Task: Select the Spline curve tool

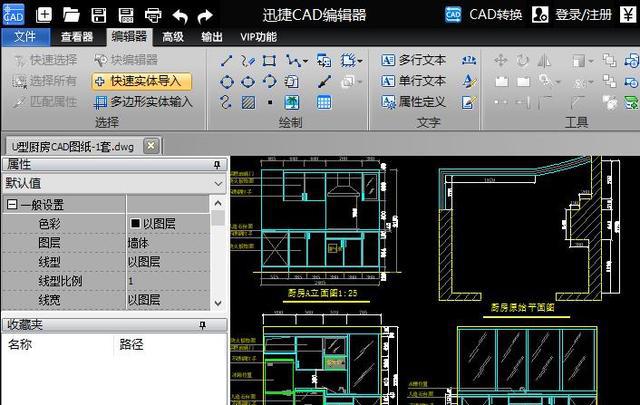Action: pyautogui.click(x=226, y=102)
